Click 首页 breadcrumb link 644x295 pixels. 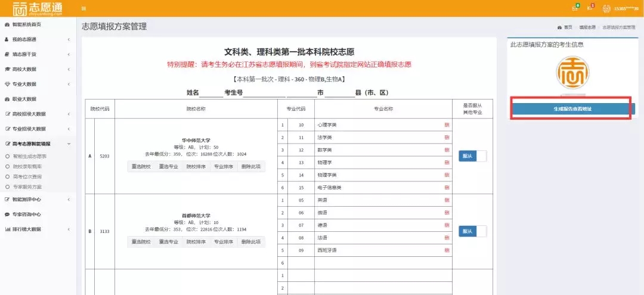(x=568, y=27)
